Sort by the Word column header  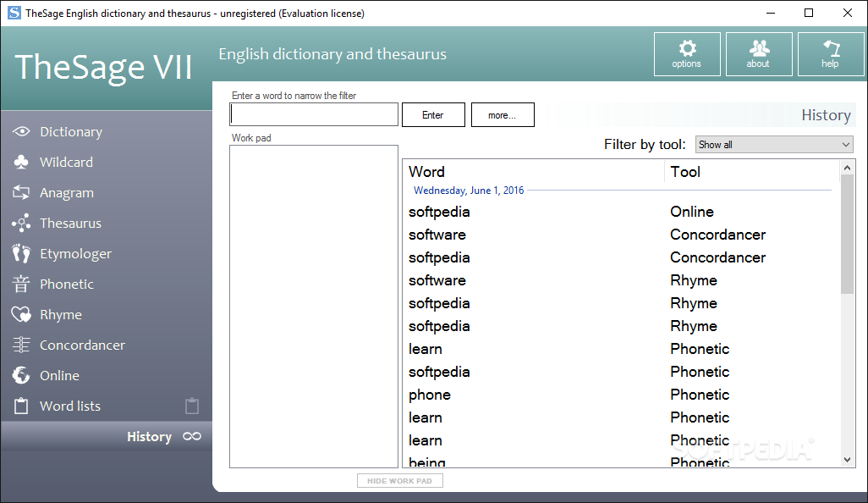[x=534, y=172]
